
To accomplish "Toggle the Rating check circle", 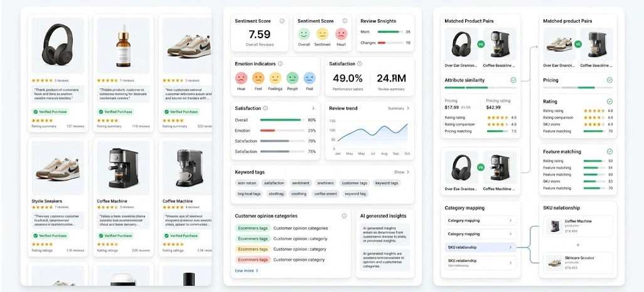I will [609, 102].
